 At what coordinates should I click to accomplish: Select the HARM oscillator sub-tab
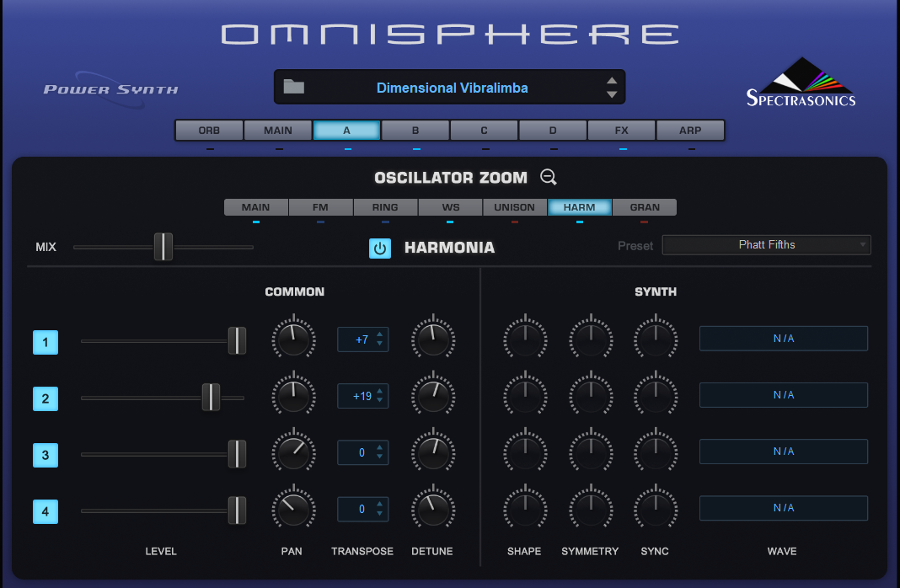[579, 207]
